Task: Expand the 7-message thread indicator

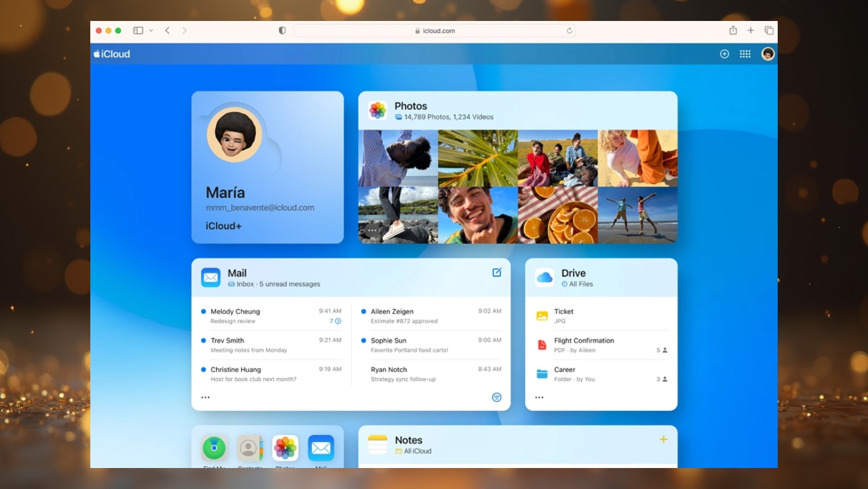Action: [335, 321]
